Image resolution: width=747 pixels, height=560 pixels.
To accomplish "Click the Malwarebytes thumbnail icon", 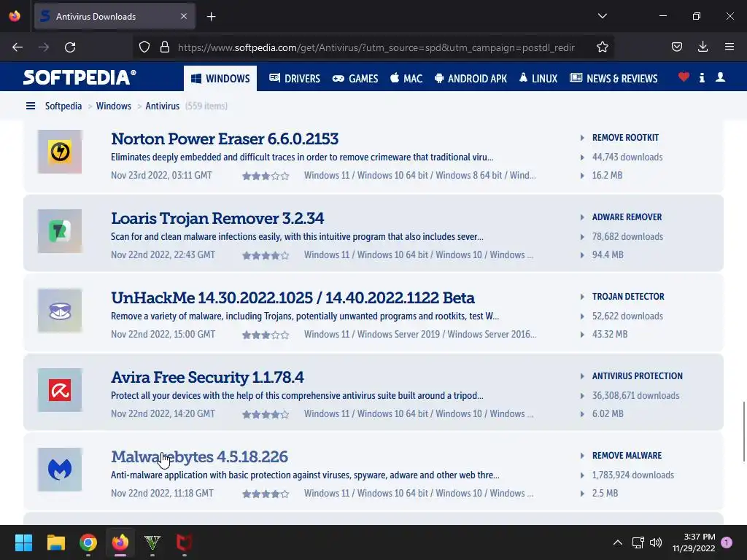I will [x=60, y=470].
